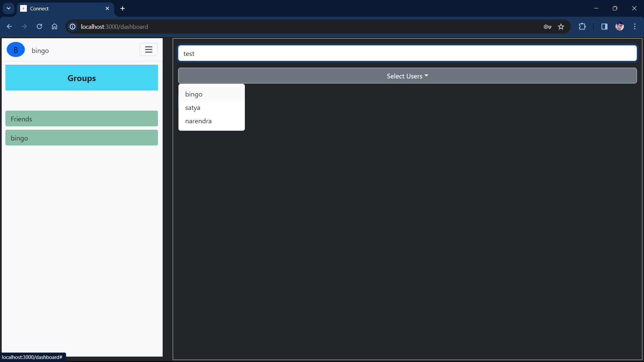This screenshot has width=644, height=362.
Task: Open the Friends group
Action: click(x=82, y=119)
